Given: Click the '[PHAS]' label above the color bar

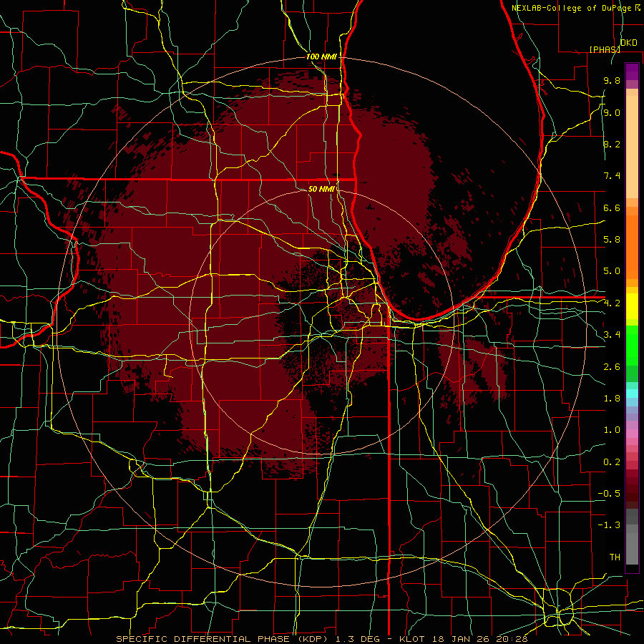Looking at the screenshot, I should (x=605, y=49).
